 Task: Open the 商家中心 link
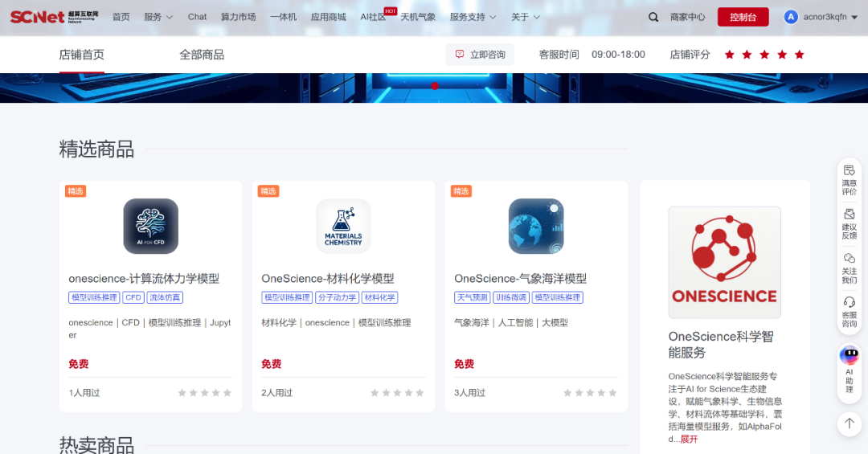point(687,17)
